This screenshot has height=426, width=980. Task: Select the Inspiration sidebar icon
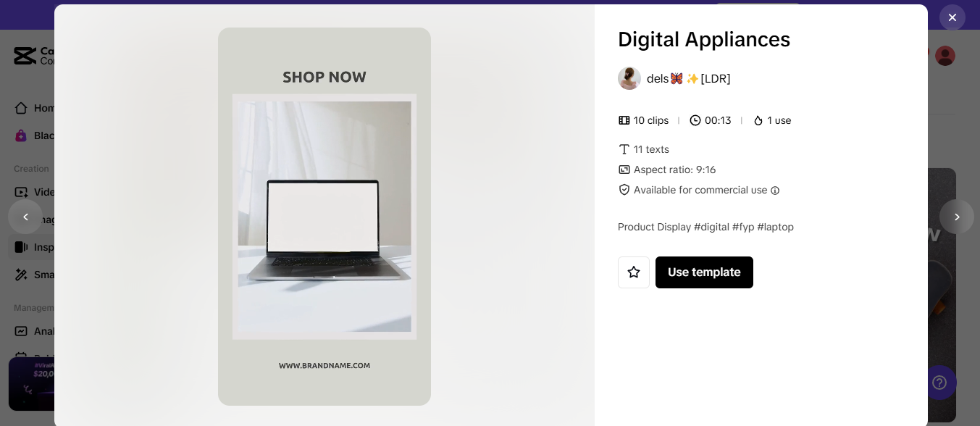pyautogui.click(x=22, y=247)
